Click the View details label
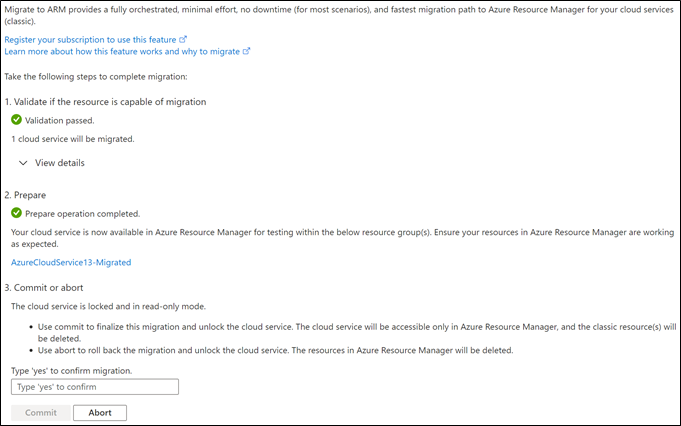 pyautogui.click(x=60, y=163)
